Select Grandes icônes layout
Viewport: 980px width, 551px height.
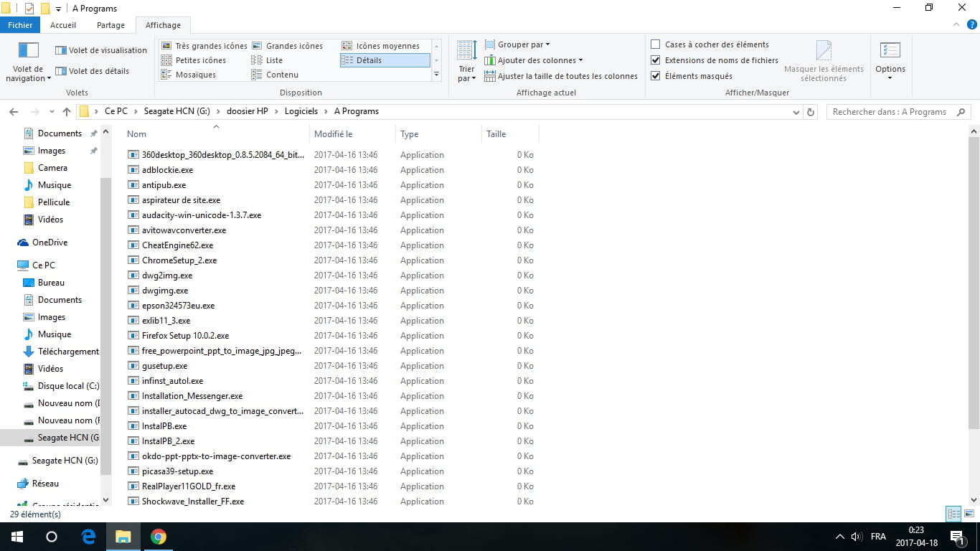[287, 46]
